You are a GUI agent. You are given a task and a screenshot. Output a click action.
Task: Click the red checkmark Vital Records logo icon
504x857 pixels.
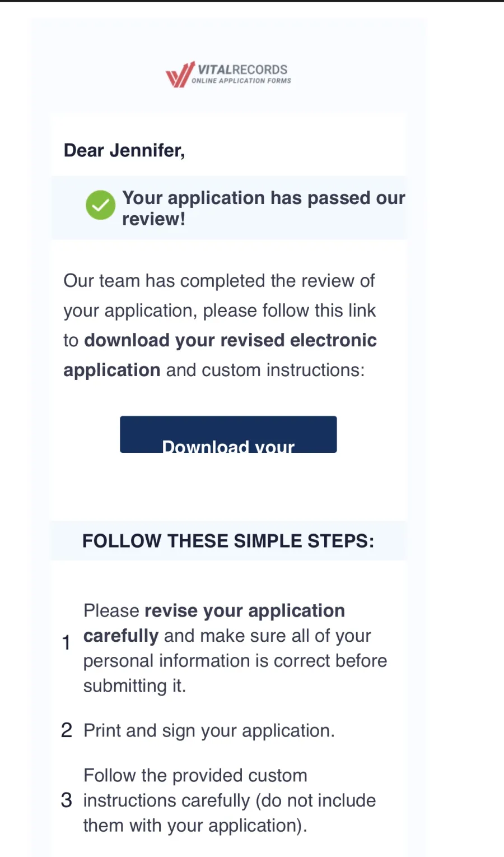[x=180, y=75]
